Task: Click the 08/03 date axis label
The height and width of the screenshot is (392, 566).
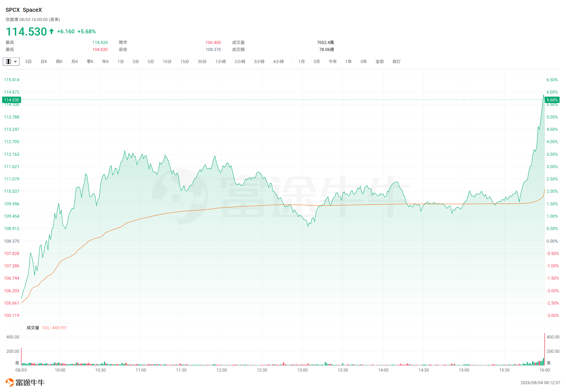Action: pyautogui.click(x=21, y=370)
